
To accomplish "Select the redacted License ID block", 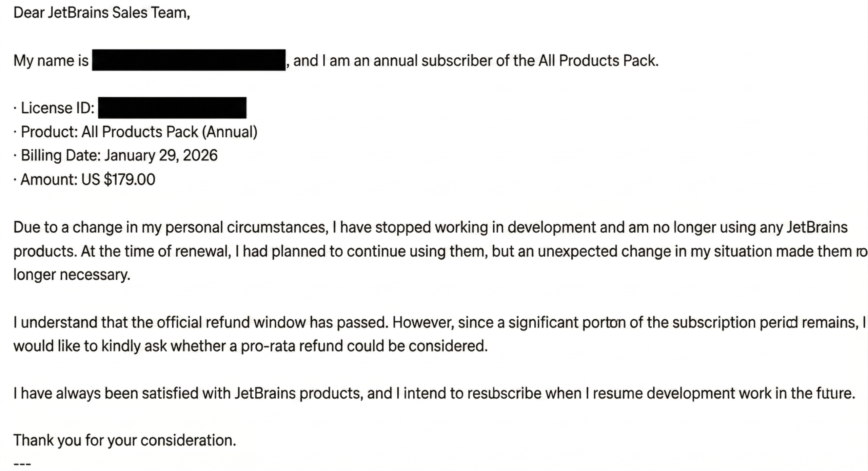I will (172, 108).
